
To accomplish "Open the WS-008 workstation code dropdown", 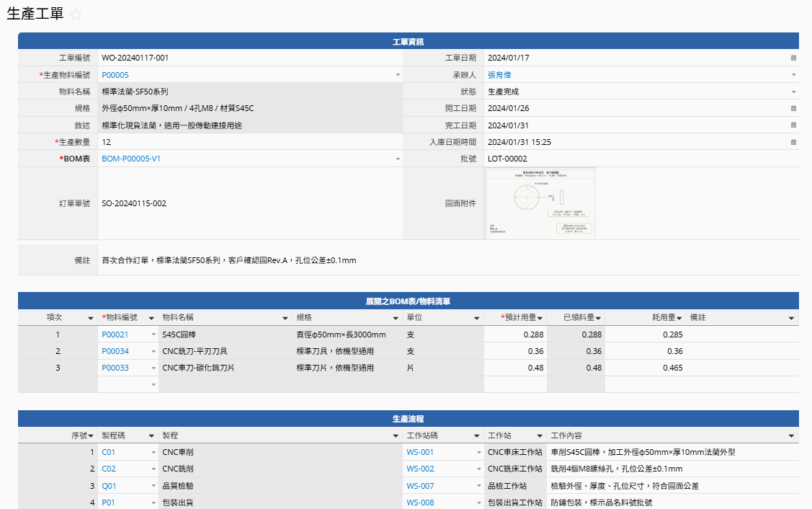I will pyautogui.click(x=479, y=503).
